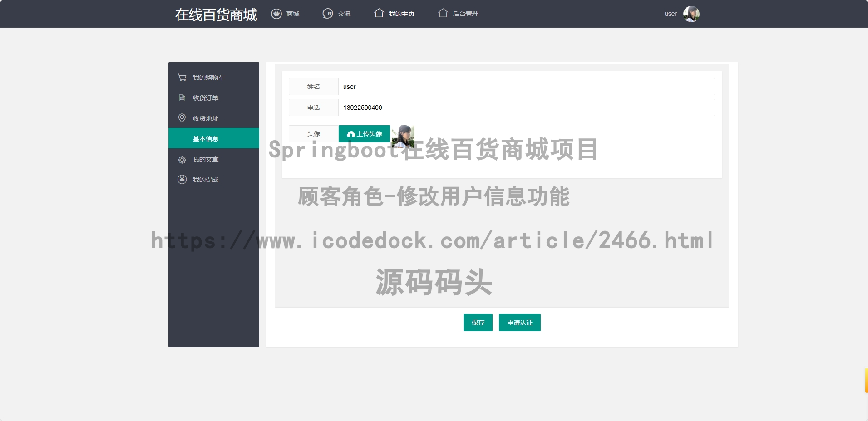This screenshot has height=421, width=868.
Task: Click the yen icon beside 我的提成
Action: (x=182, y=180)
